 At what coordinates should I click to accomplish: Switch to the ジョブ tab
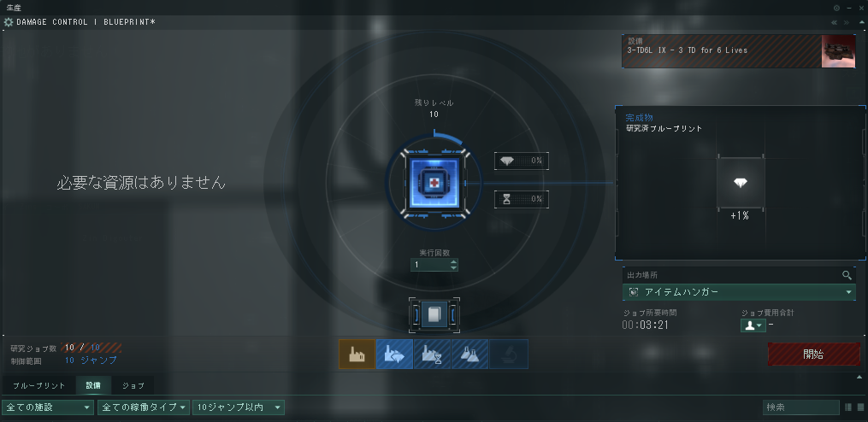(x=133, y=385)
